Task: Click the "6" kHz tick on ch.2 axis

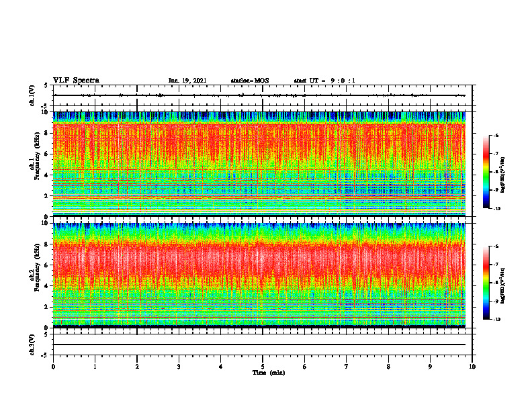Action: click(x=46, y=265)
